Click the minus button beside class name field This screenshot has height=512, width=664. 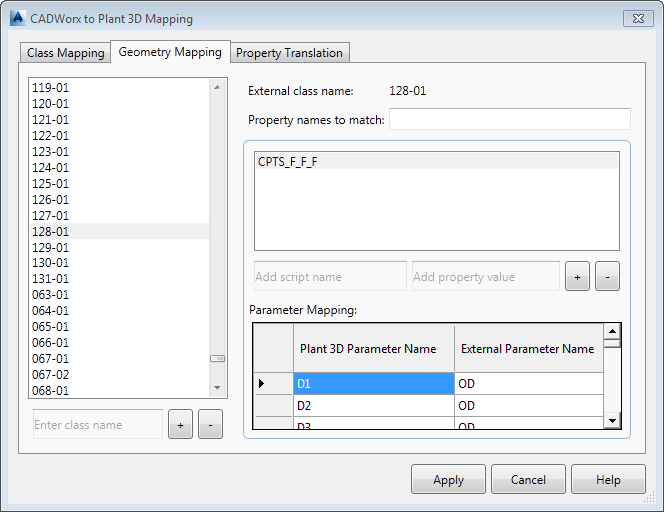coord(210,424)
